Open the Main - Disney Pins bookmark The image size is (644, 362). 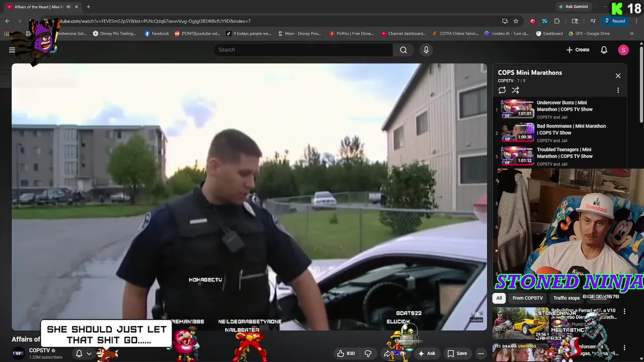pyautogui.click(x=299, y=34)
